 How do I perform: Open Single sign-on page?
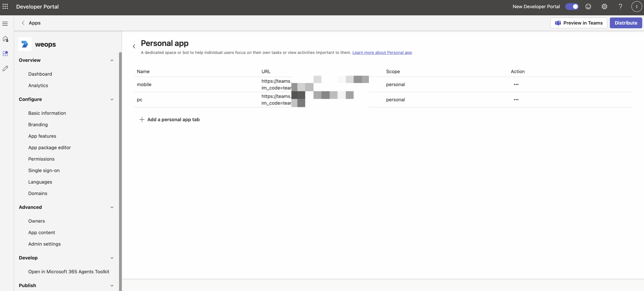point(44,171)
